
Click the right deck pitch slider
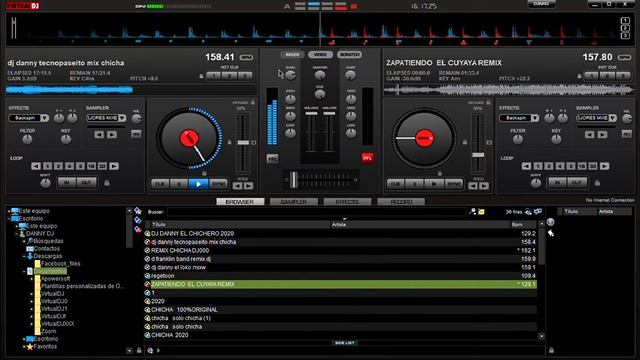(x=478, y=155)
